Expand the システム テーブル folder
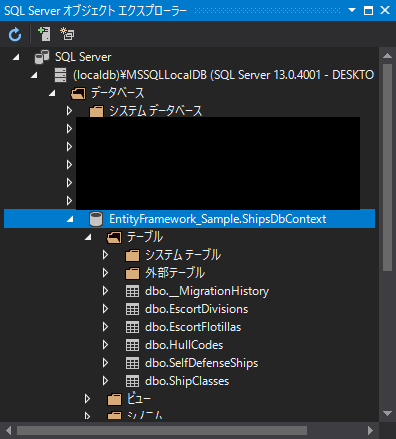 coord(105,255)
